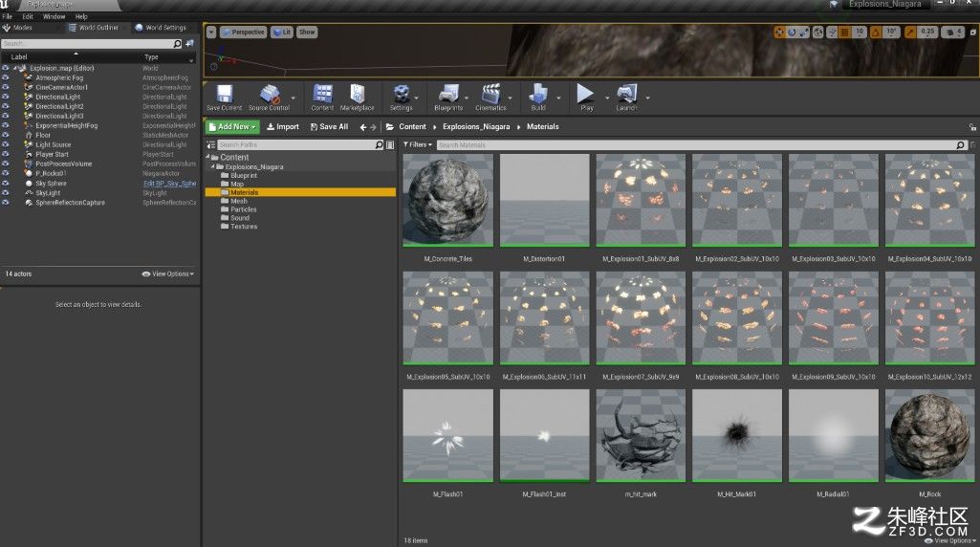Screen dimensions: 980x547
Task: Click the Launch toolbar icon
Action: pos(627,98)
